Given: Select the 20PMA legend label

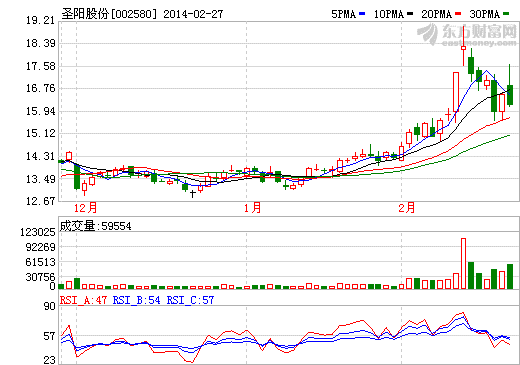Looking at the screenshot, I should 437,14.
